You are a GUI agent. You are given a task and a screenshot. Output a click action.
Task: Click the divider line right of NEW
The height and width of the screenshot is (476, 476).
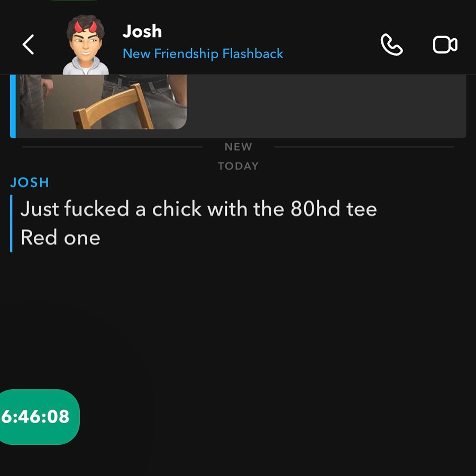pyautogui.click(x=364, y=147)
